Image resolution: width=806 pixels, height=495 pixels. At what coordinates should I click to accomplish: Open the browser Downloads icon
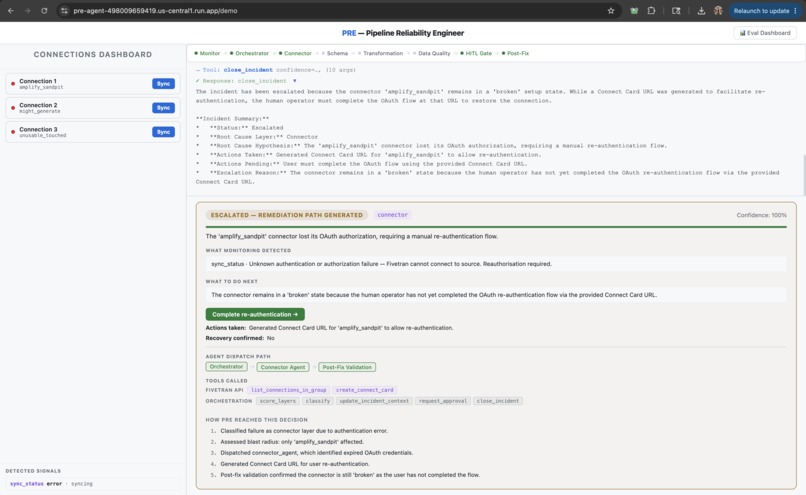coord(701,11)
